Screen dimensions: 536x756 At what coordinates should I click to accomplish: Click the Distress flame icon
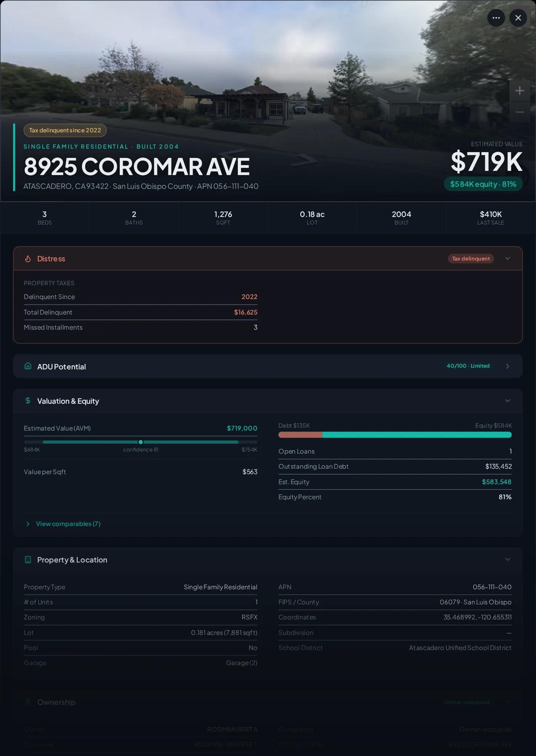tap(28, 259)
